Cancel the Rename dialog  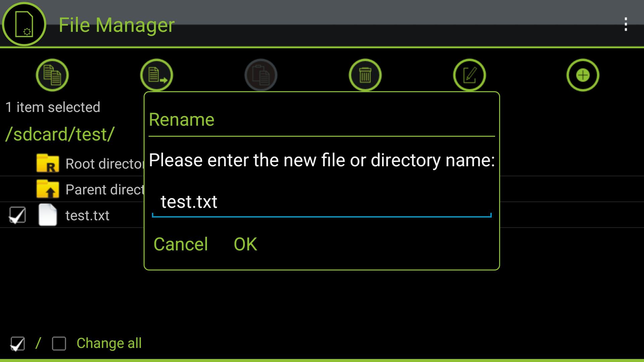pyautogui.click(x=180, y=244)
